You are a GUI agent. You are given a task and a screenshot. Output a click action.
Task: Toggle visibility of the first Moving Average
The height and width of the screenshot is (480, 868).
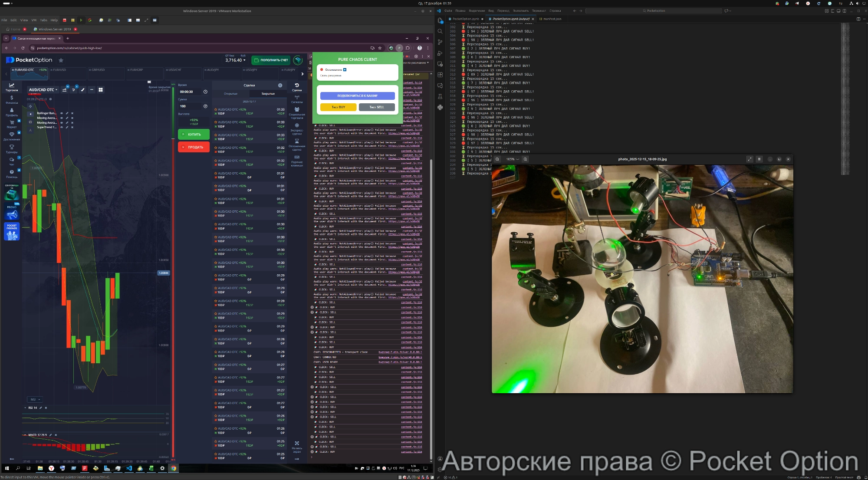tap(62, 119)
